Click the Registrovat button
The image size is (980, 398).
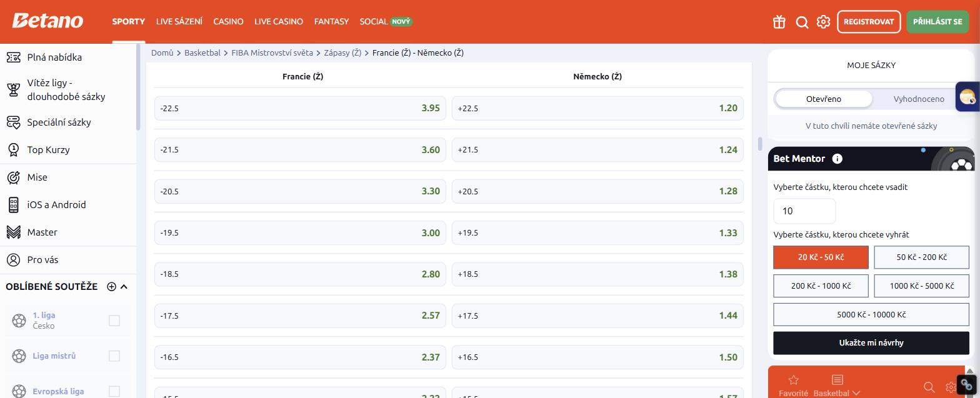(x=869, y=22)
